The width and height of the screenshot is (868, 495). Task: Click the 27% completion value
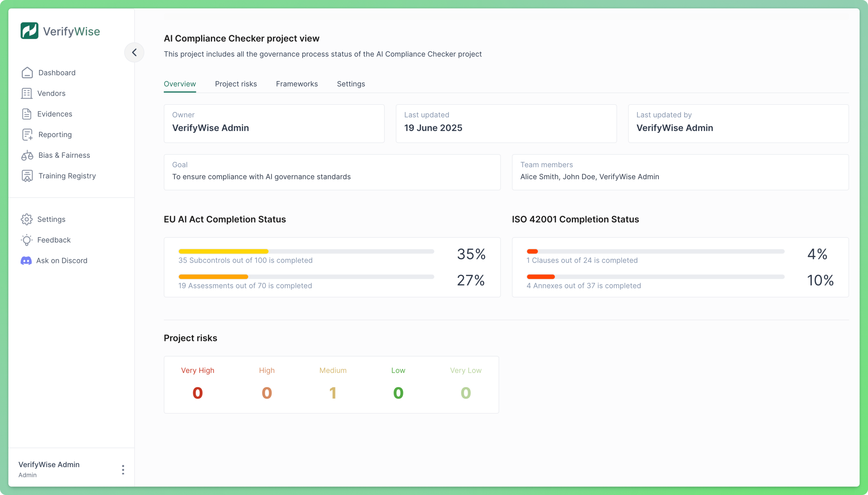click(x=471, y=280)
